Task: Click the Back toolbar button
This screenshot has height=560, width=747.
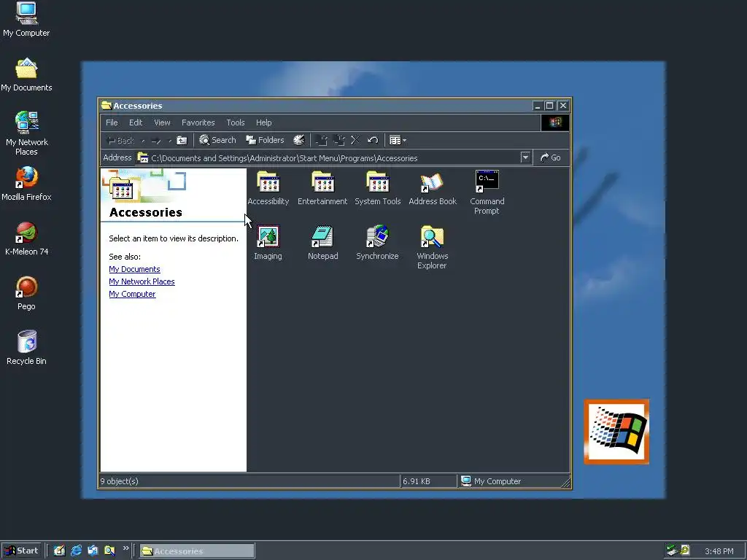Action: click(121, 141)
